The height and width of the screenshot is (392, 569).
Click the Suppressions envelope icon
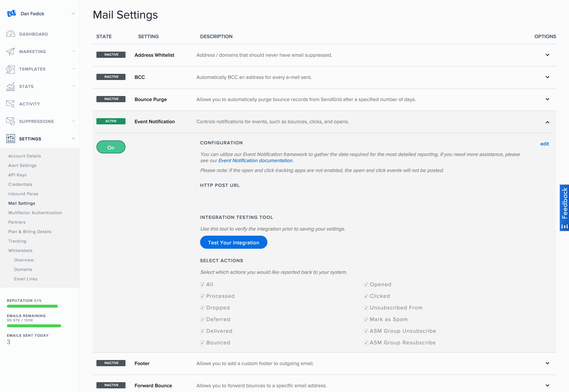coord(10,121)
